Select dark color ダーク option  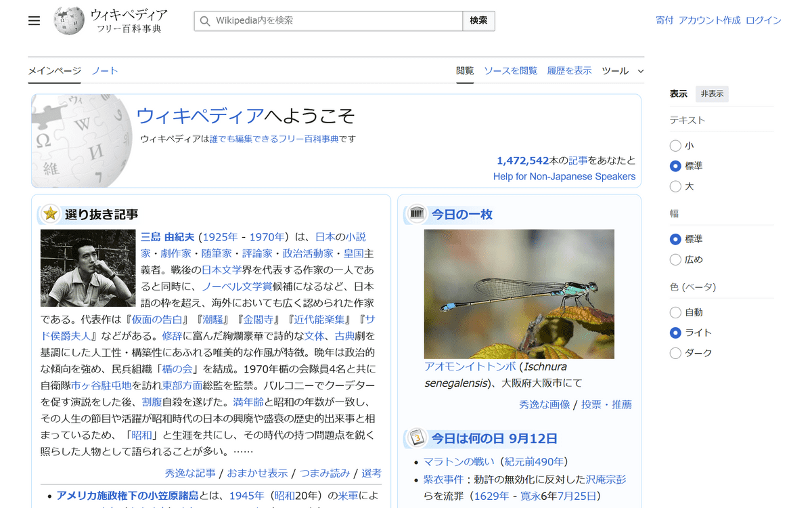675,353
